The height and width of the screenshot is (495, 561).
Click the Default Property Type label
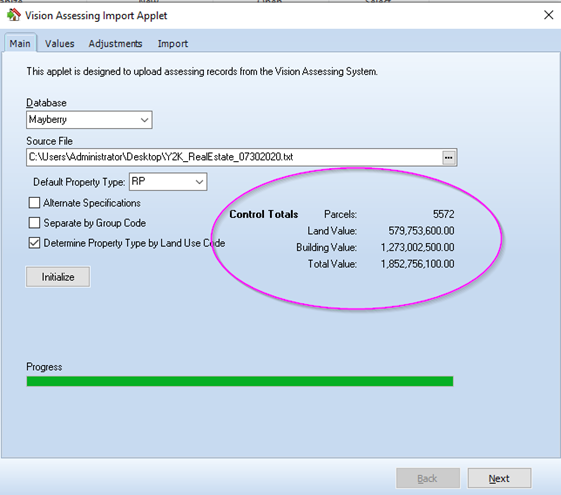click(79, 182)
